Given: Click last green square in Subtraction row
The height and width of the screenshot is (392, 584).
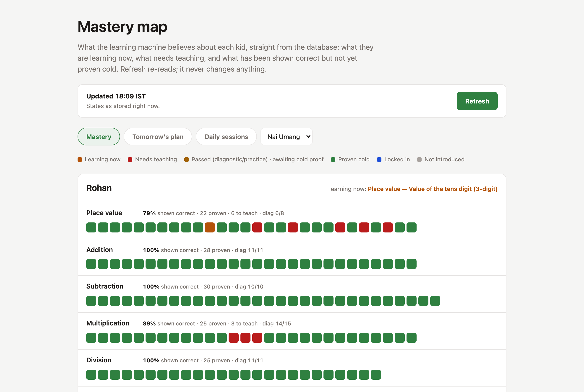Looking at the screenshot, I should 435,301.
